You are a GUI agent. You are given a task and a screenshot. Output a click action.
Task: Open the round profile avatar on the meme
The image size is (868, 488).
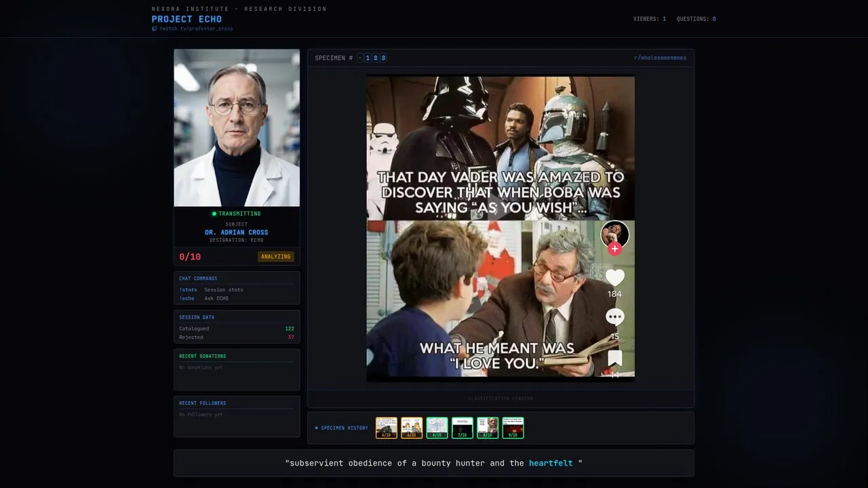pos(614,235)
